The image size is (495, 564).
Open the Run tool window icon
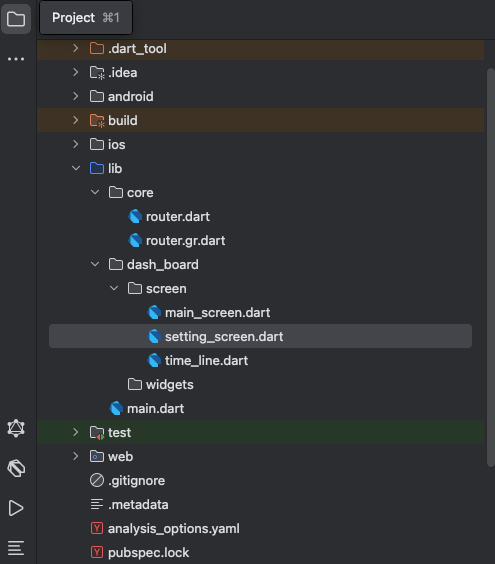click(x=16, y=508)
